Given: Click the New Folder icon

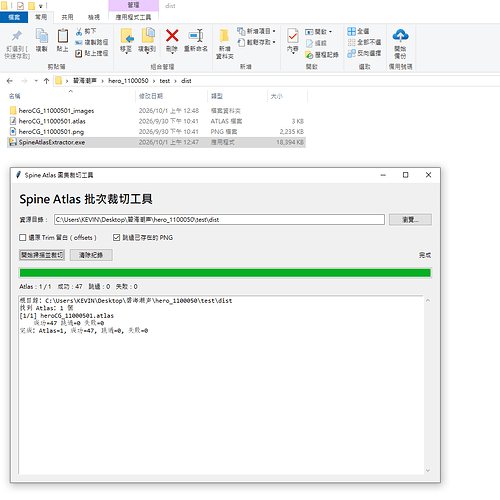Looking at the screenshot, I should [x=224, y=36].
